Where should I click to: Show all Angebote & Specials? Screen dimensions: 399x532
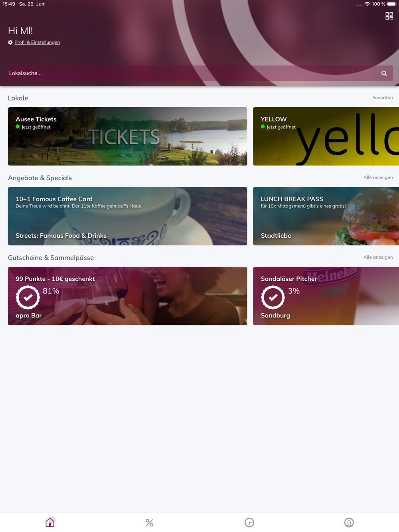click(378, 177)
